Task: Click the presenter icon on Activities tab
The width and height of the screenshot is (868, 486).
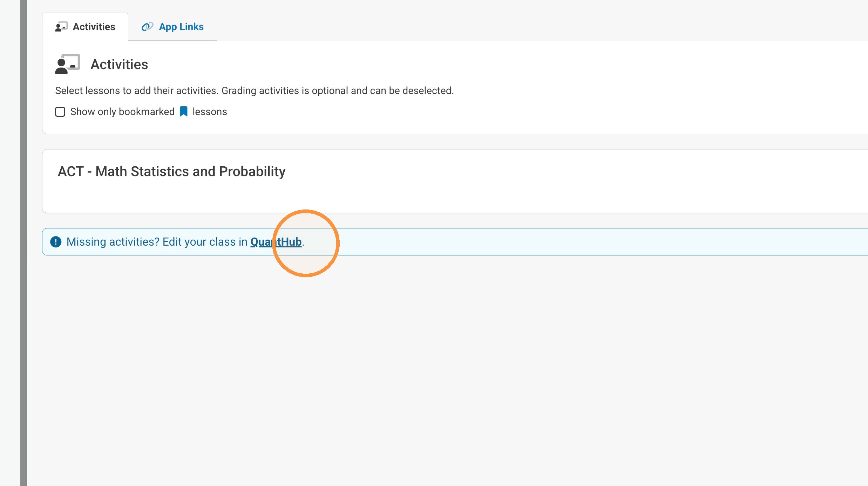Action: coord(61,27)
